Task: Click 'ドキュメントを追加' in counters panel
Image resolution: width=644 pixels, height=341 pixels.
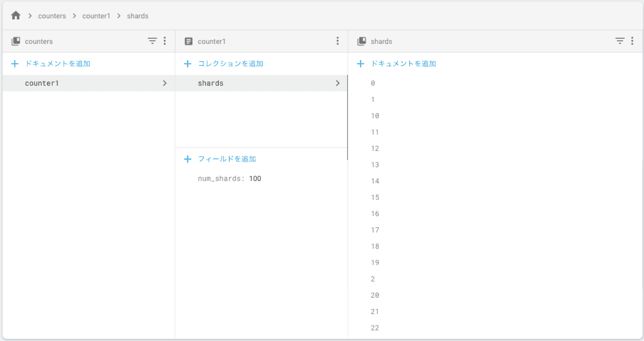Action: [57, 64]
